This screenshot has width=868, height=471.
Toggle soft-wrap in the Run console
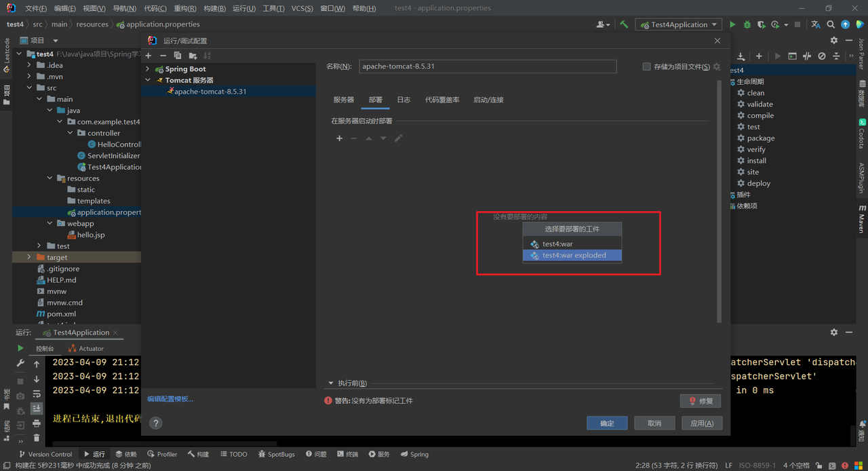pos(37,394)
